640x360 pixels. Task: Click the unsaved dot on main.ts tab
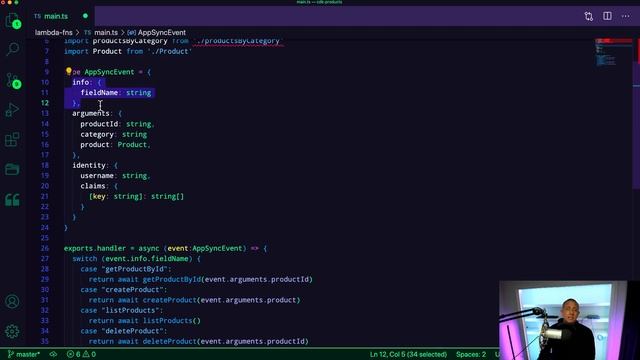85,16
